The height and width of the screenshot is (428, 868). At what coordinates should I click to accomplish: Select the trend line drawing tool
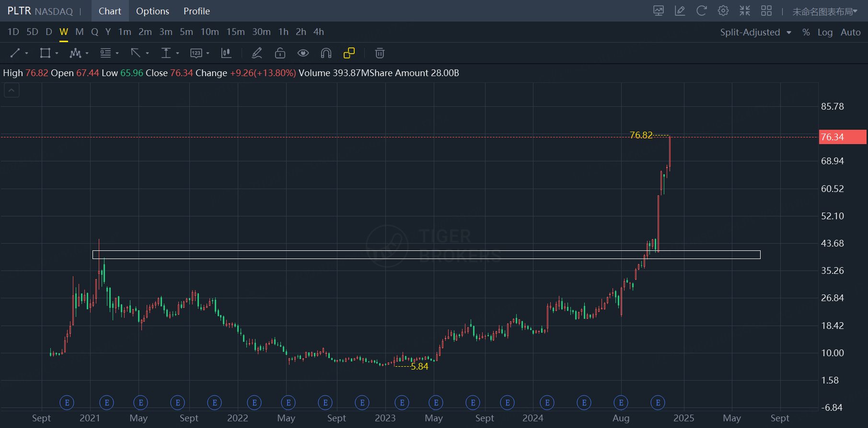click(x=15, y=53)
